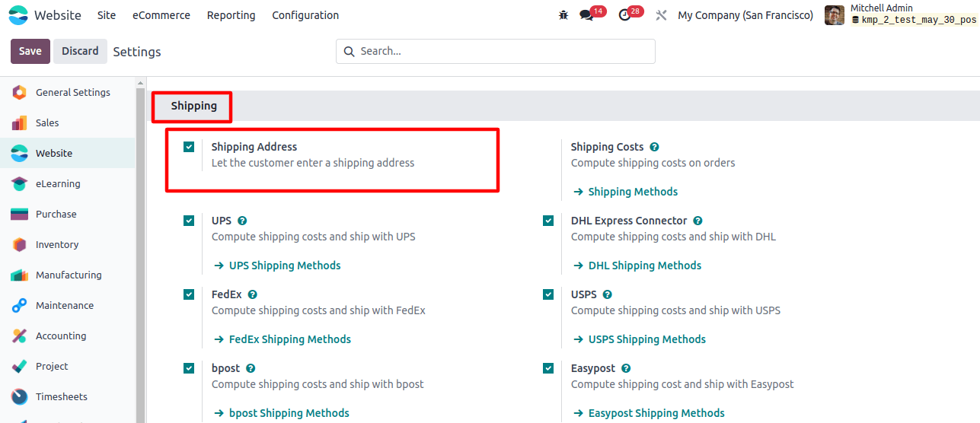Click help icon next to Shipping Costs

coord(654,147)
